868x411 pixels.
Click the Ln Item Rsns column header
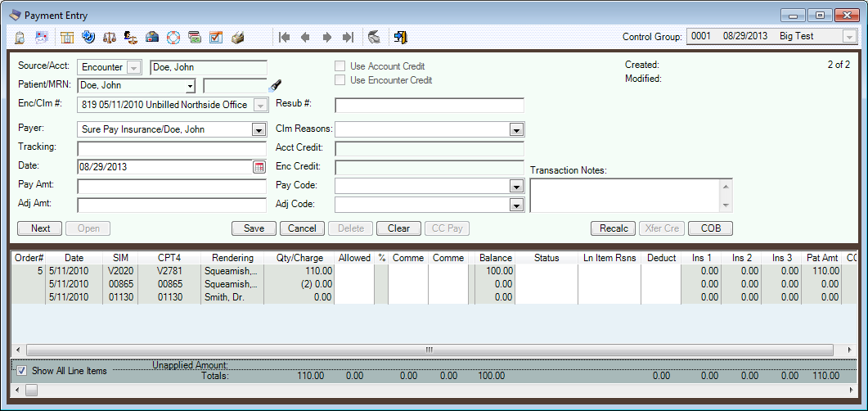[609, 258]
